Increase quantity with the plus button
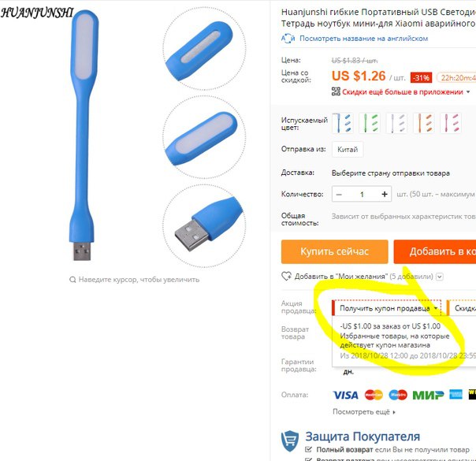 385,194
